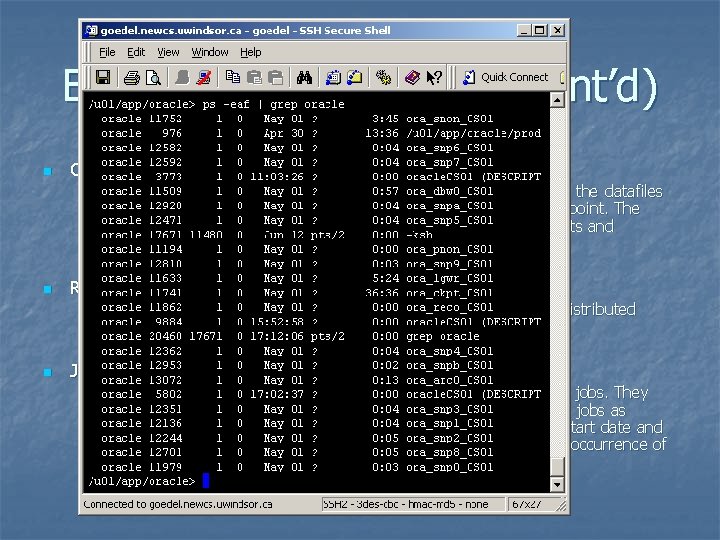Click the terminal cursor at the prompt
This screenshot has height=540, width=720.
click(206, 481)
